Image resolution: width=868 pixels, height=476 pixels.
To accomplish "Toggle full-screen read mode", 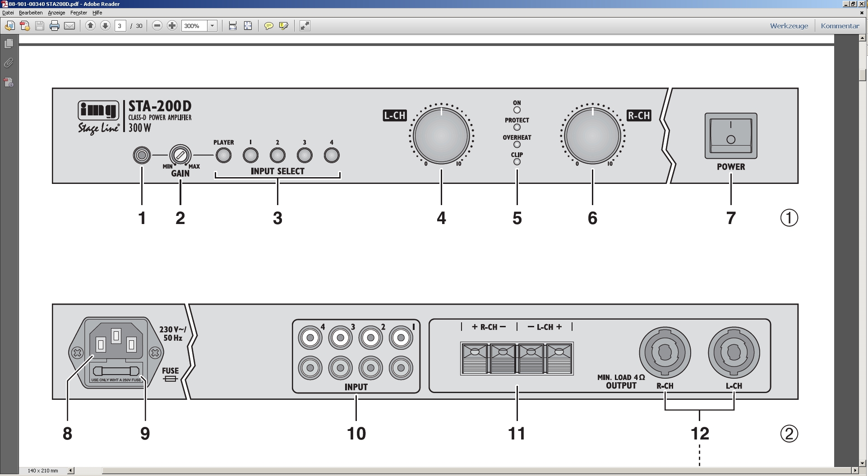I will point(305,26).
